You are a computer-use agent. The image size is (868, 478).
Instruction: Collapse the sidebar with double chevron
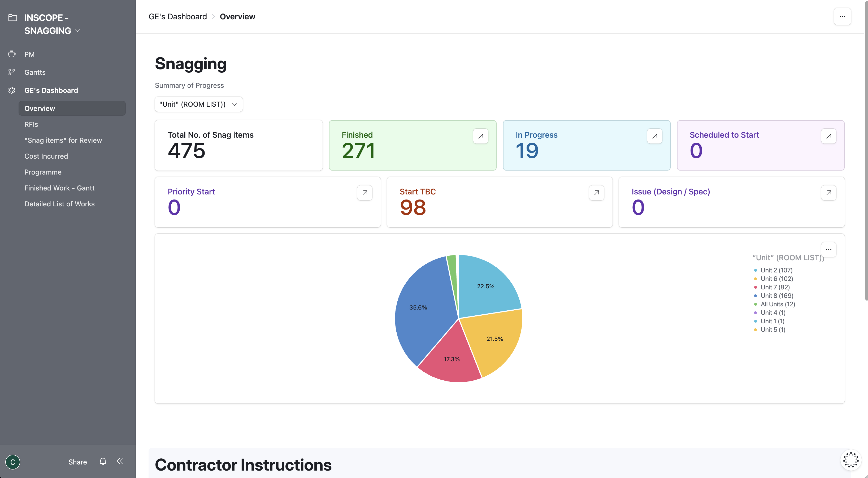[x=120, y=461]
